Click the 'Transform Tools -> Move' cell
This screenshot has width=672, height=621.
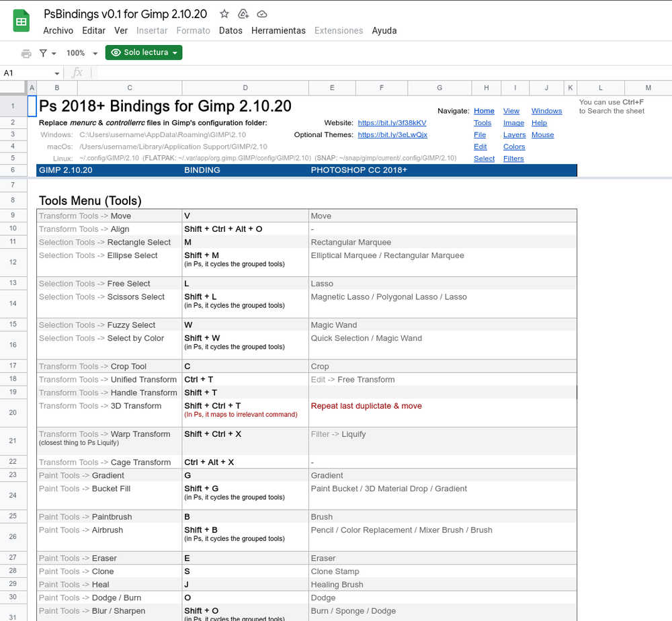point(110,216)
